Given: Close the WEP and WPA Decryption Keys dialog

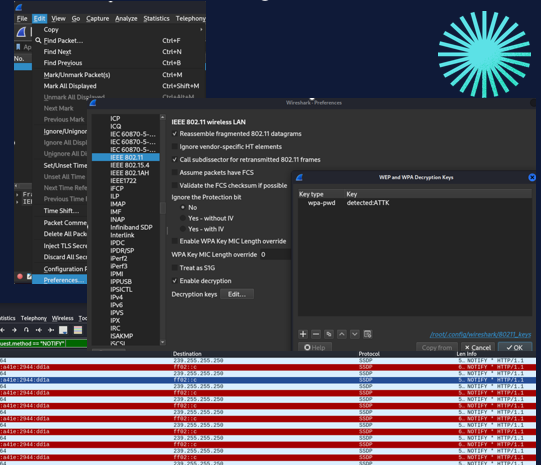Looking at the screenshot, I should click(532, 177).
